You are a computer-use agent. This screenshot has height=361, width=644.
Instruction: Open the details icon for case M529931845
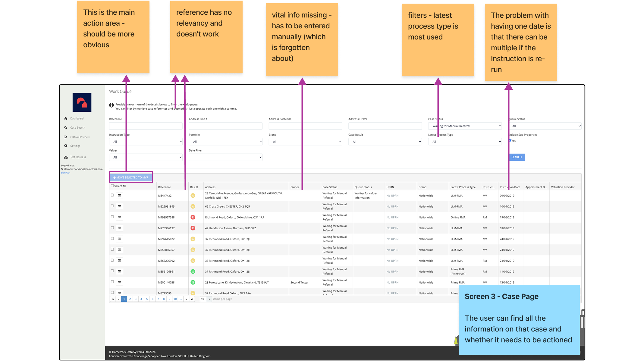[x=119, y=206]
